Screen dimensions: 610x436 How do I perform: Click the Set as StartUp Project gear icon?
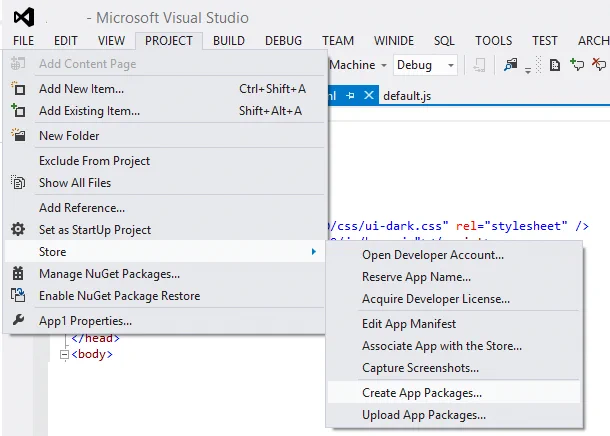[18, 229]
